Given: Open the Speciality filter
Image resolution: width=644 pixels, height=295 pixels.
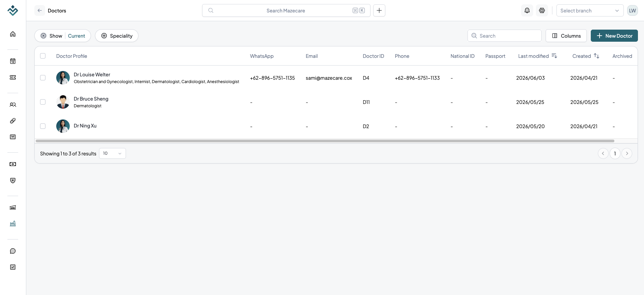Looking at the screenshot, I should pyautogui.click(x=117, y=36).
